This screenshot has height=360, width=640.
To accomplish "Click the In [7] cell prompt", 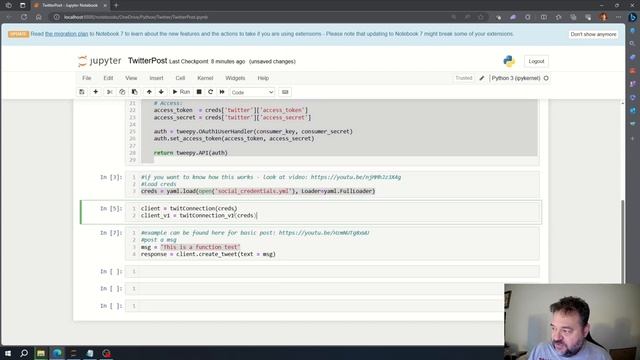I will [x=111, y=233].
